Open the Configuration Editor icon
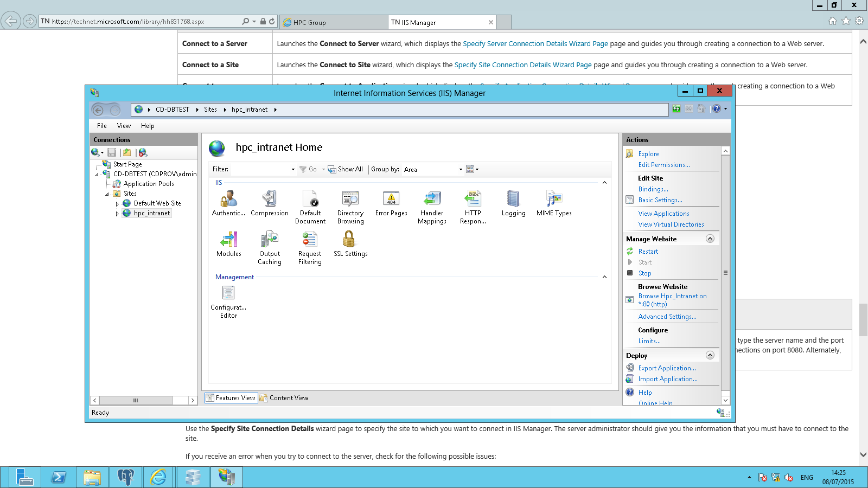 click(x=228, y=301)
